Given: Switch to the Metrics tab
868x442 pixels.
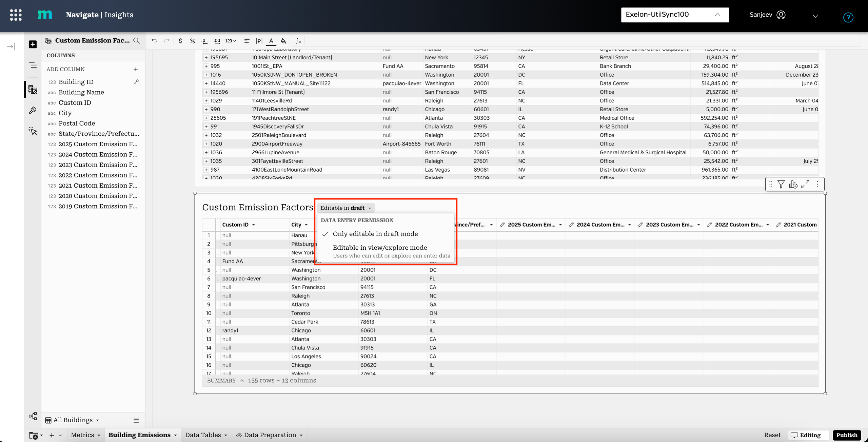Looking at the screenshot, I should 83,435.
